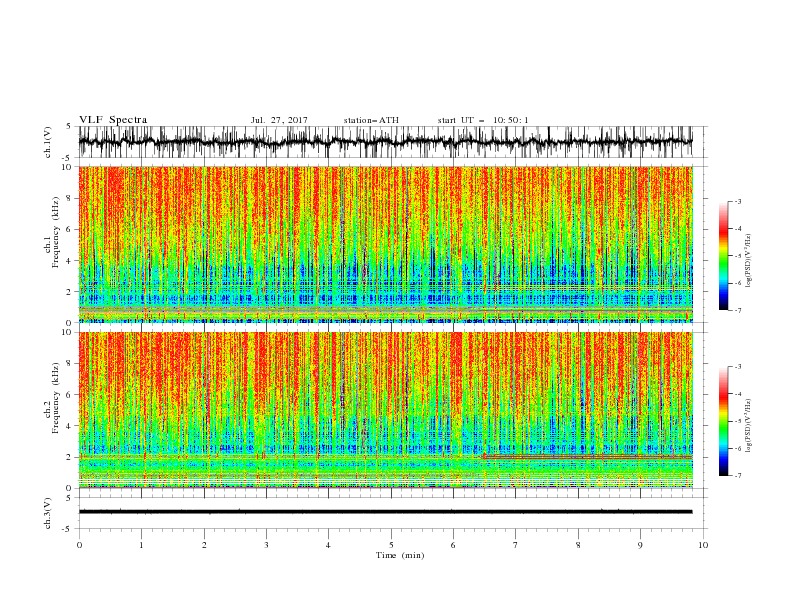Click the ch.2 "Frequency (kHz)" axis label
The width and height of the screenshot is (792, 612).
[56, 398]
